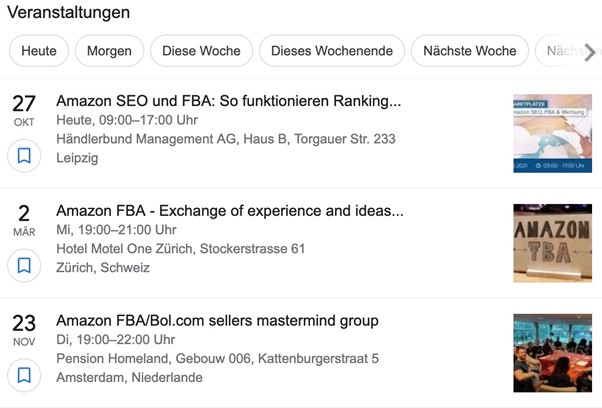Viewport: 602px width, 408px height.
Task: Open Amazon FBA/Bol.com sellers mastermind group
Action: coord(217,321)
